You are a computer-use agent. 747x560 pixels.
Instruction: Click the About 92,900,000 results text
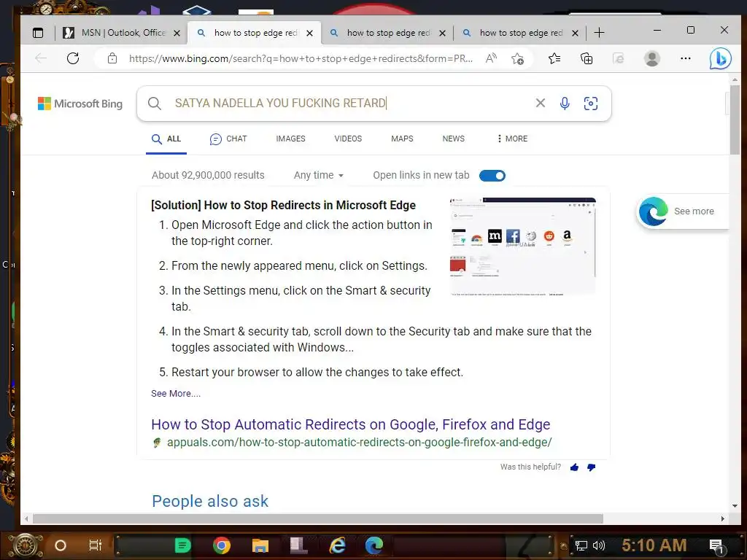pyautogui.click(x=208, y=175)
